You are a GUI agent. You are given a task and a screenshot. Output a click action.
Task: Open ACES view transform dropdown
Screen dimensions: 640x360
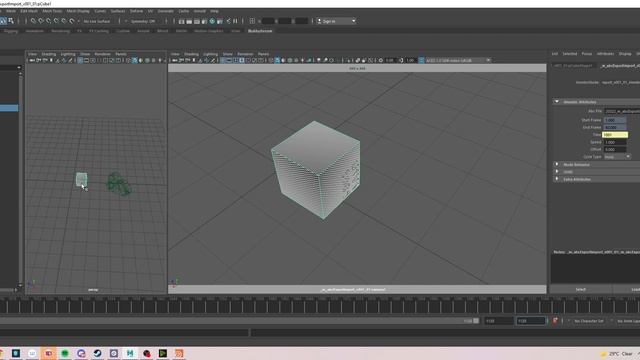pyautogui.click(x=458, y=60)
